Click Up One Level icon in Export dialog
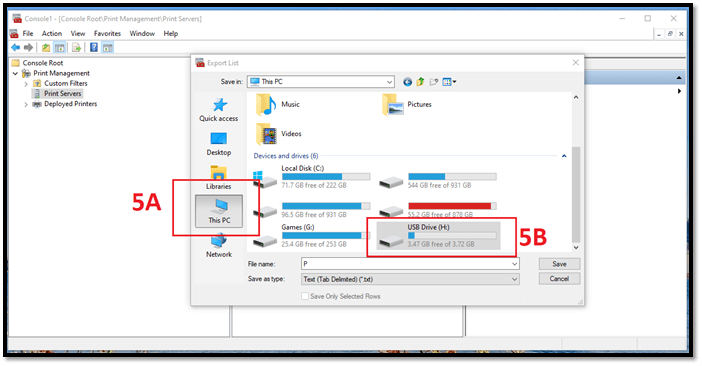The width and height of the screenshot is (702, 366). 420,82
